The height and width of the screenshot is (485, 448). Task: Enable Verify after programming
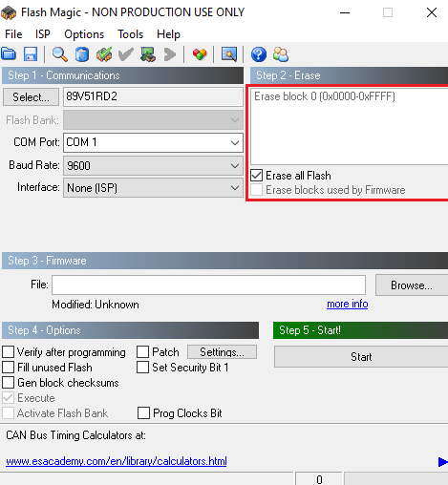click(8, 352)
